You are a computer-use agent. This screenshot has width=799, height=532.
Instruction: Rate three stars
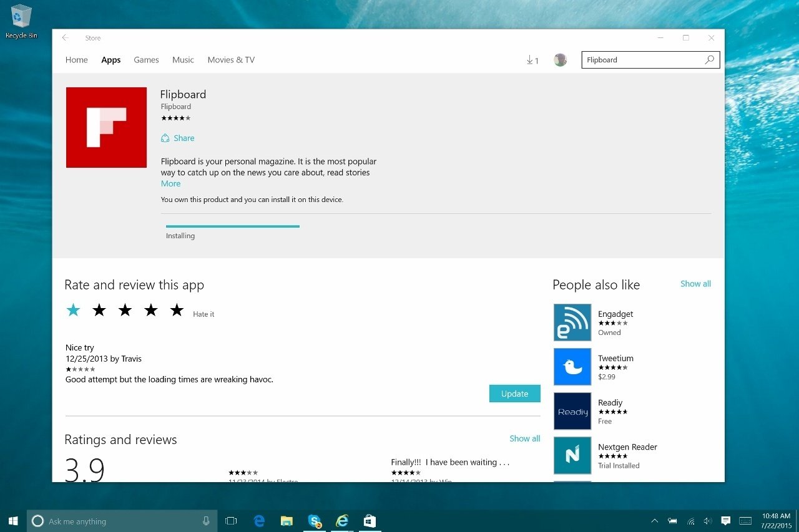click(125, 310)
